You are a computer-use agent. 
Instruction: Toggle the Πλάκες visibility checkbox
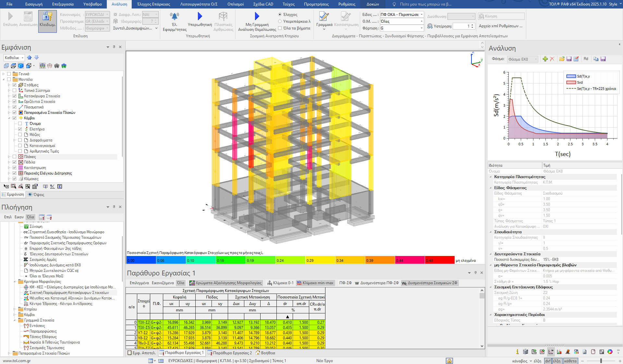pos(15,157)
